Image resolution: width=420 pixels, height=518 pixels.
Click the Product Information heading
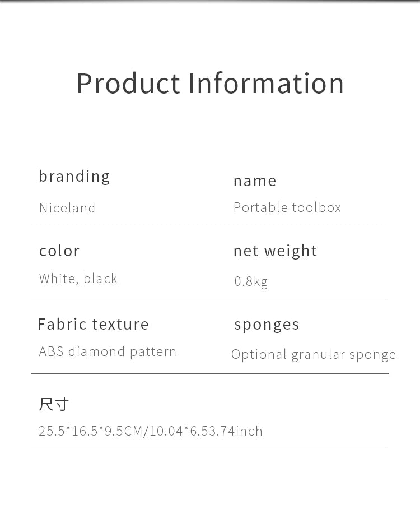[210, 83]
